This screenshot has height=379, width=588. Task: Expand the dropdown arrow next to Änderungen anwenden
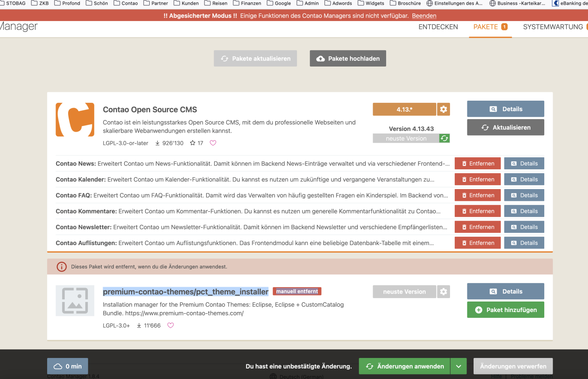click(458, 366)
